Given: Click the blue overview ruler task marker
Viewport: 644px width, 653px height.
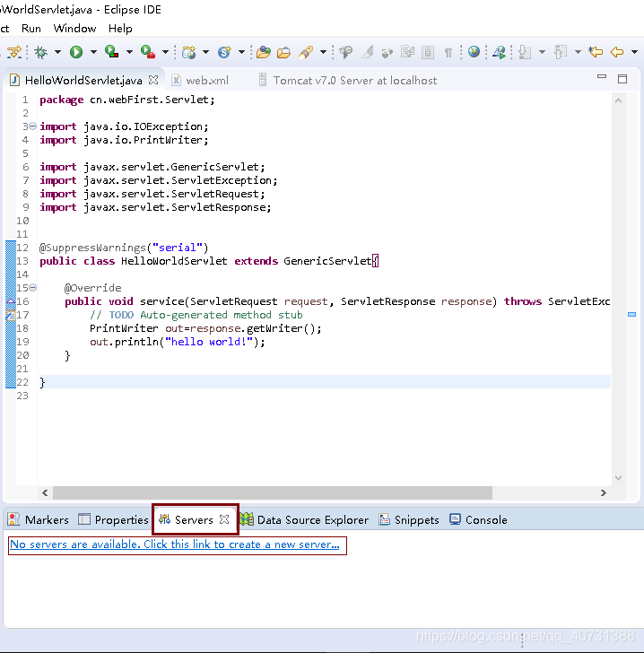Looking at the screenshot, I should pyautogui.click(x=631, y=315).
